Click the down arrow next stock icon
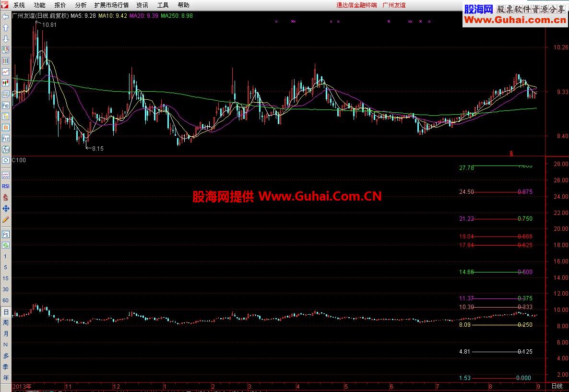Viewport: 569px width, 392px height. point(5,39)
